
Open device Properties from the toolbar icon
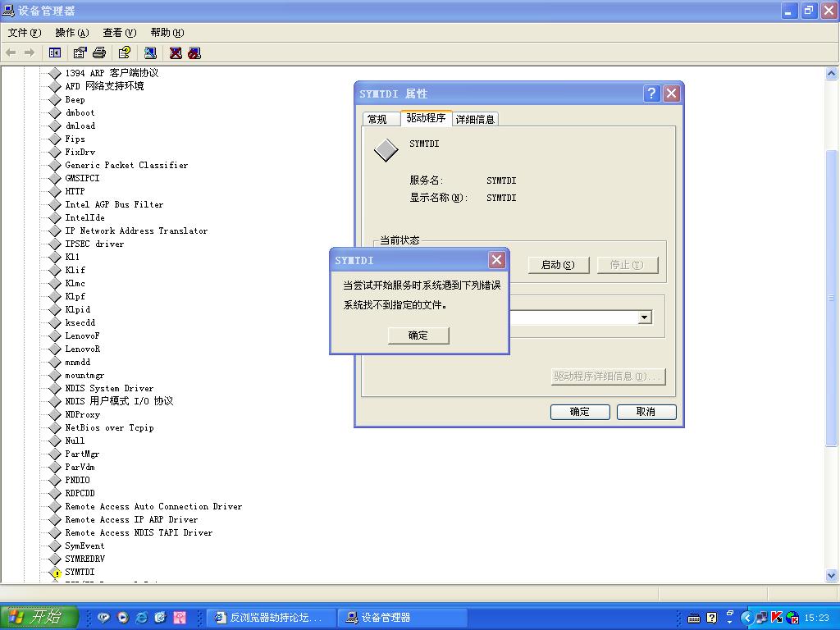point(80,52)
